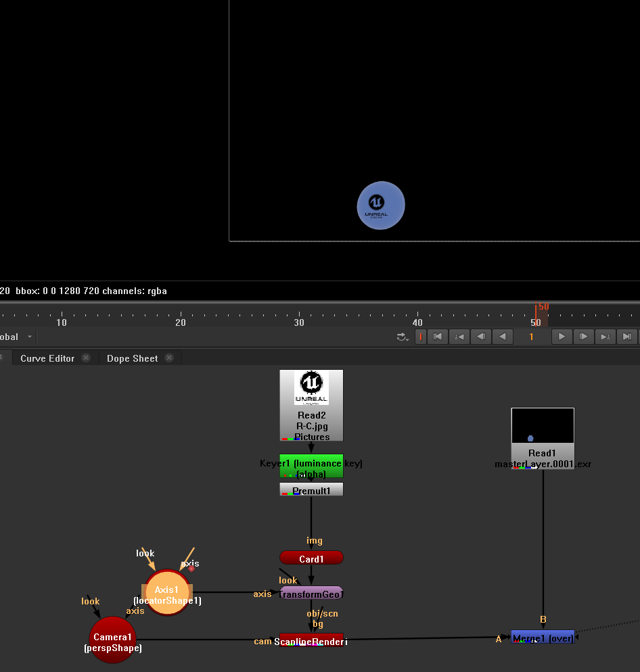This screenshot has height=672, width=640.
Task: Click the 'look' input label above TransformGeo1
Action: [288, 580]
